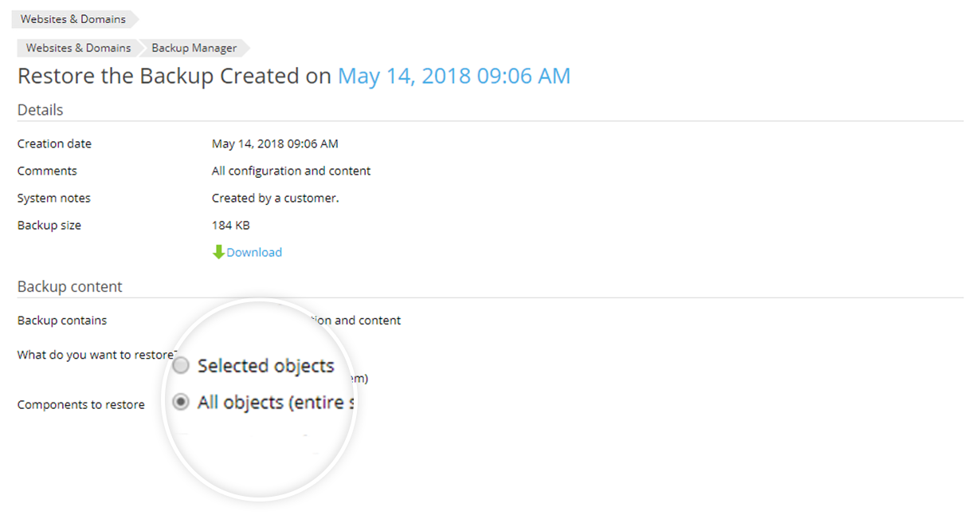Click the arrow on top Websites & Domains label
This screenshot has width=980, height=531.
(x=135, y=18)
